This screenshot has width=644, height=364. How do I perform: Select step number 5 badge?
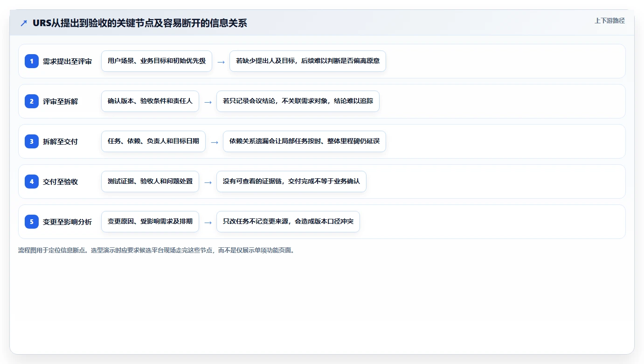click(x=32, y=222)
